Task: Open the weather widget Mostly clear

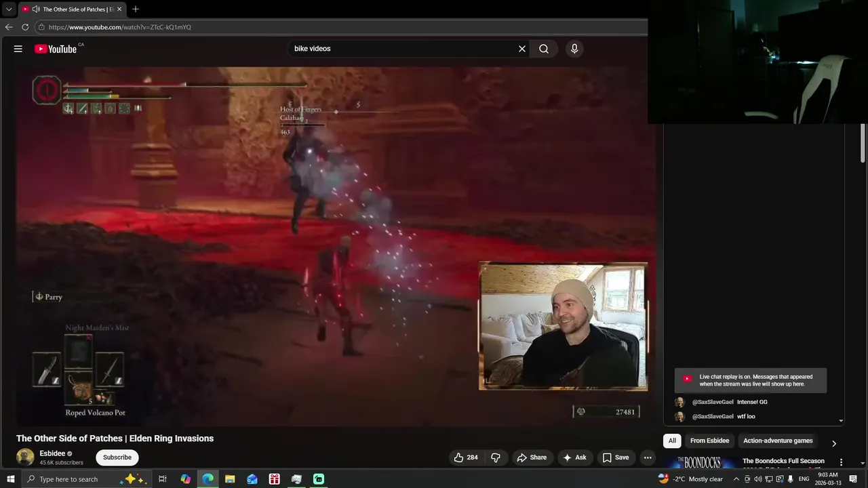Action: [x=690, y=479]
